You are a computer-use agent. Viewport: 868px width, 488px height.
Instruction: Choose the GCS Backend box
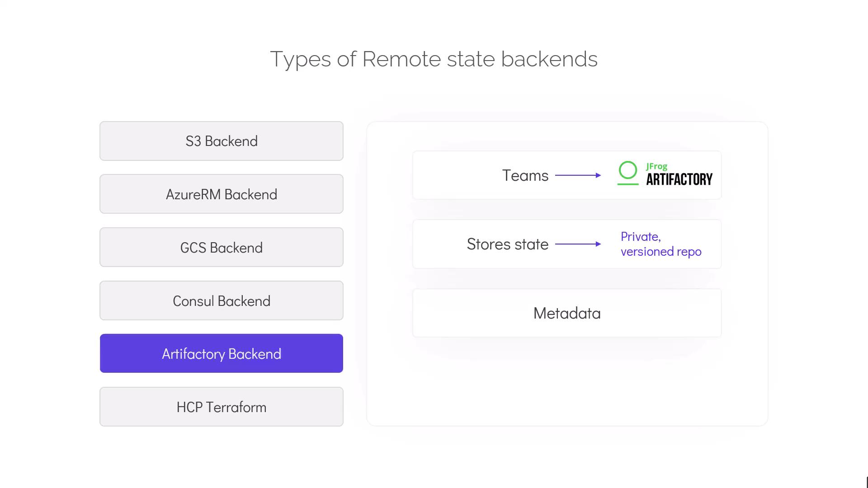coord(221,248)
